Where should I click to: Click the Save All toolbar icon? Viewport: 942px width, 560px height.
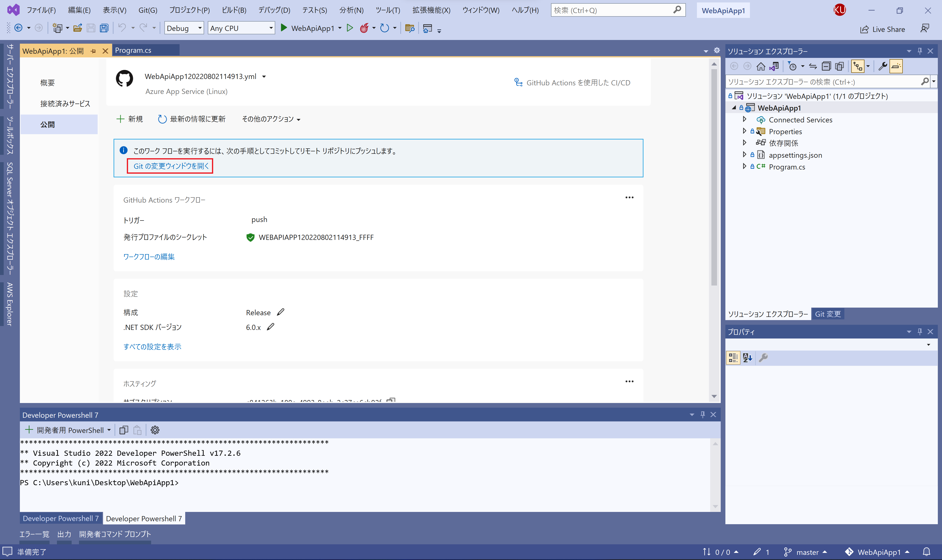click(x=104, y=28)
